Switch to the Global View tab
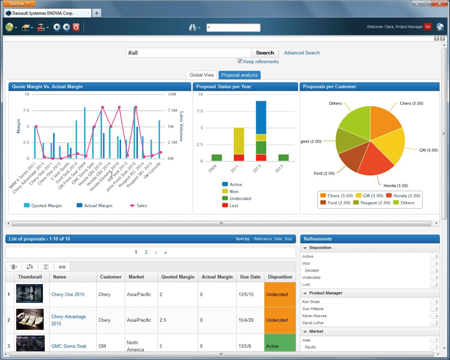Image resolution: width=450 pixels, height=360 pixels. pyautogui.click(x=201, y=75)
